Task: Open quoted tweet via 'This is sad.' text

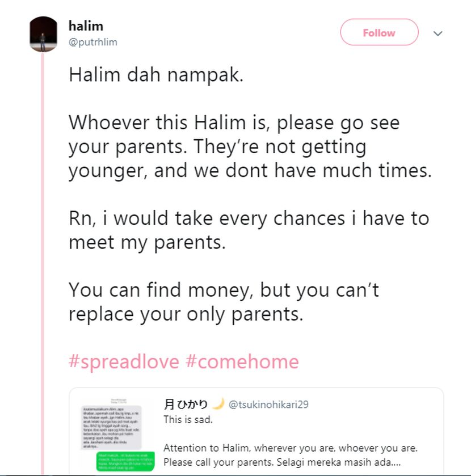Action: pyautogui.click(x=188, y=419)
